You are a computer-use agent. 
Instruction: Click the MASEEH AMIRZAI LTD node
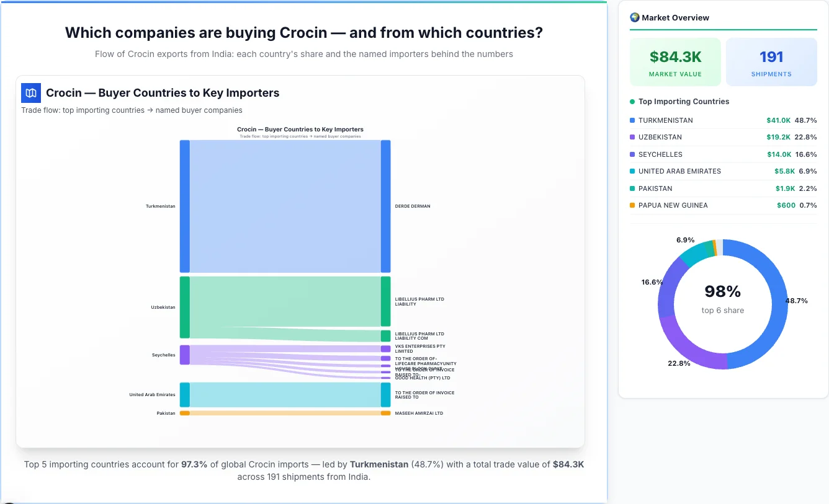(x=386, y=412)
